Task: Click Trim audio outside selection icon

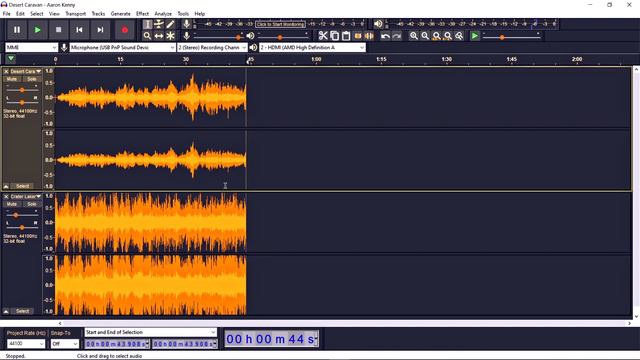Action: tap(358, 36)
